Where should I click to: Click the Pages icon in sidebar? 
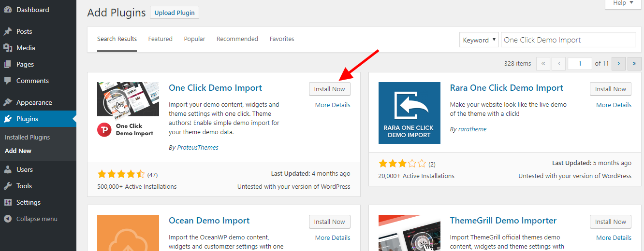(8, 64)
